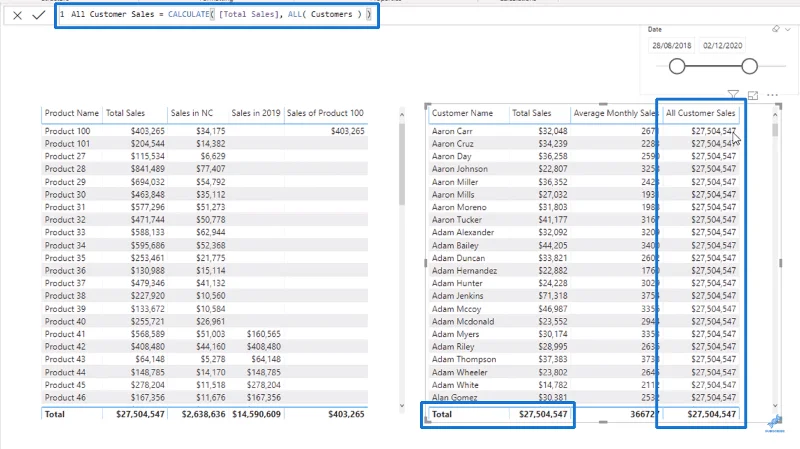Click the customer table scroll up arrow

pyautogui.click(x=776, y=115)
